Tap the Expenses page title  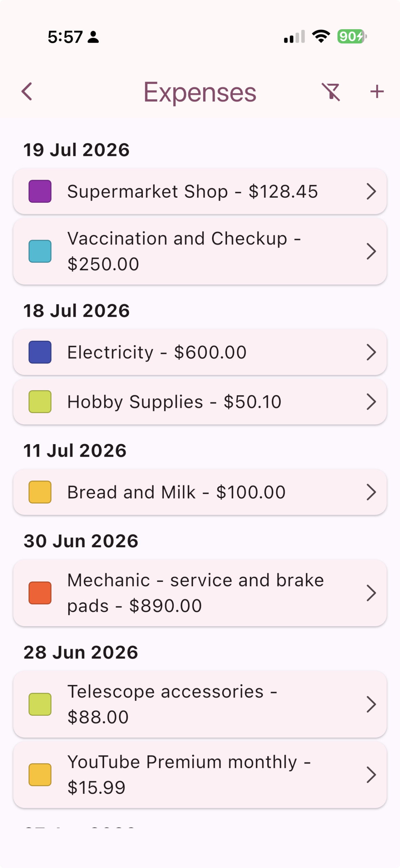(200, 92)
